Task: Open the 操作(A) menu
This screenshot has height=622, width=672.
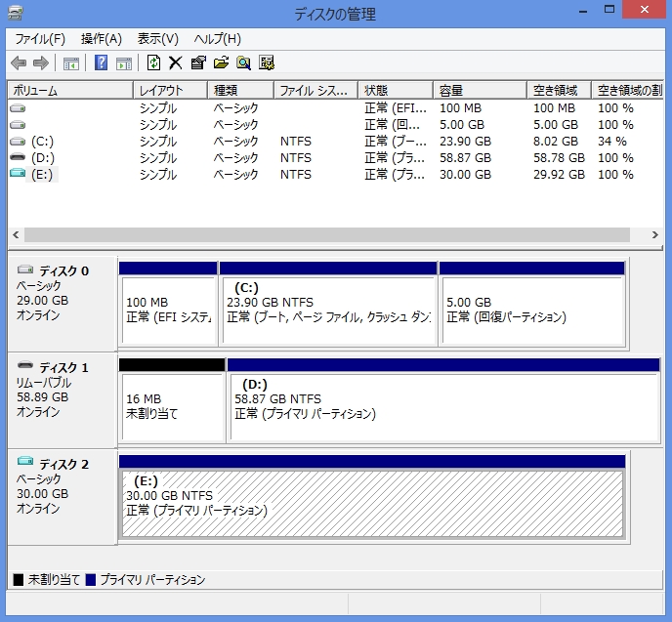Action: click(101, 39)
